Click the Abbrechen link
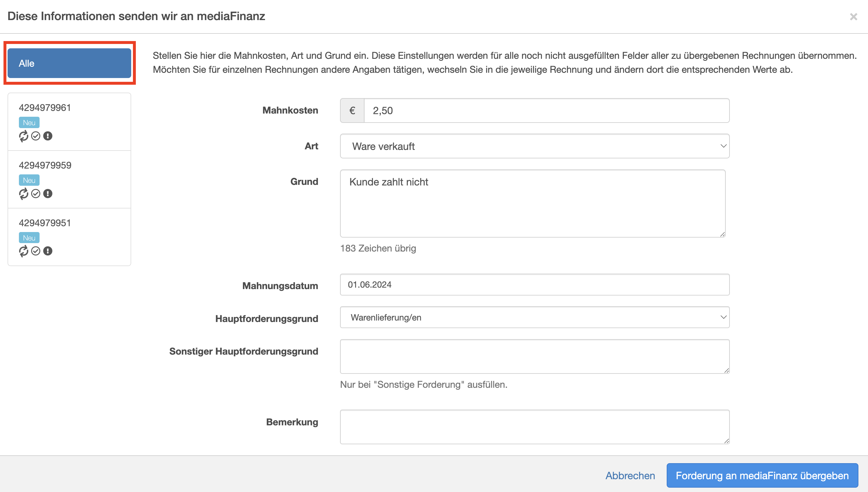This screenshot has width=868, height=492. click(x=630, y=475)
